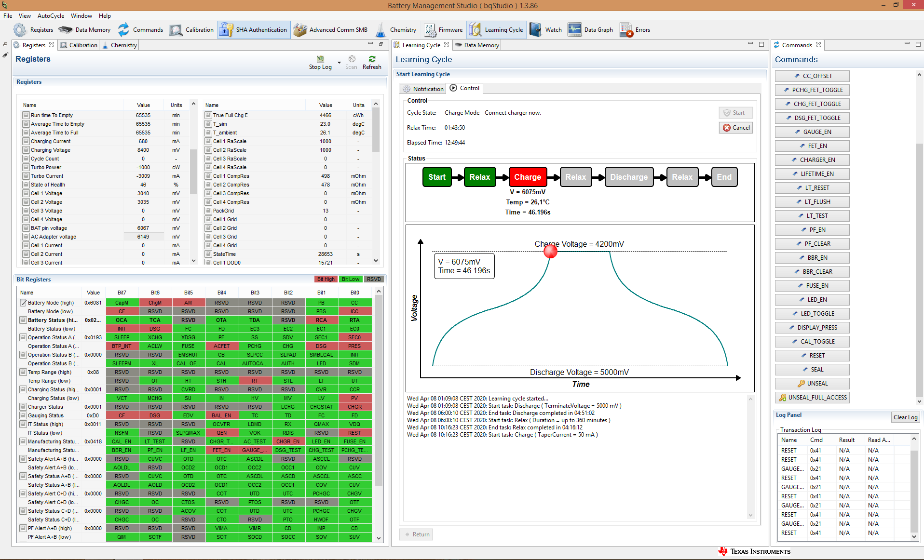Viewport: 924px width, 560px height.
Task: Toggle the Operation Status A row box
Action: tap(23, 337)
